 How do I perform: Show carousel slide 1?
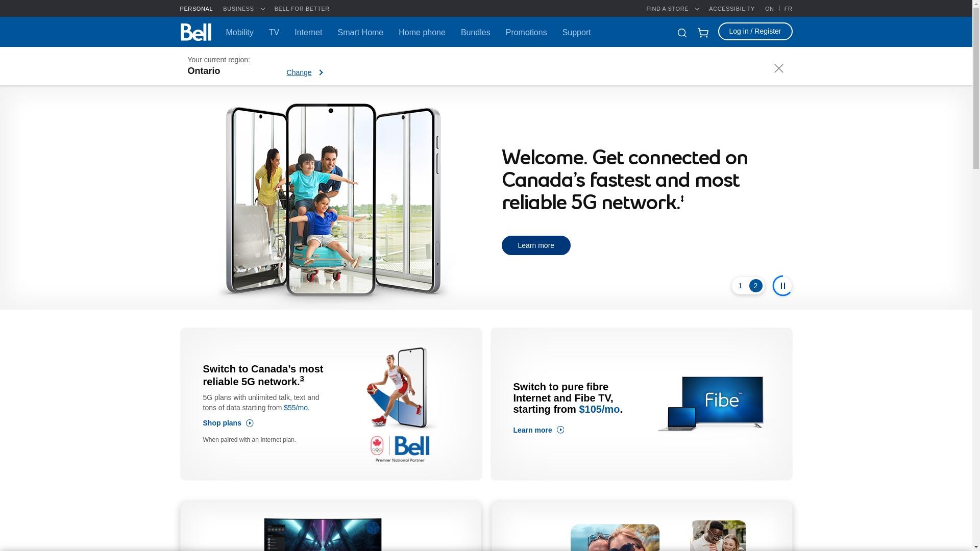pyautogui.click(x=740, y=286)
